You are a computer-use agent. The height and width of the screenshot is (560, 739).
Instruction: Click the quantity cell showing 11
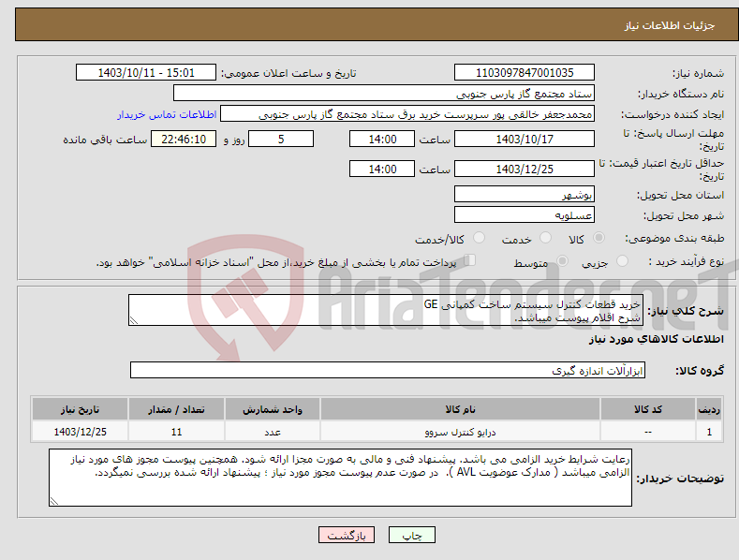(x=176, y=432)
